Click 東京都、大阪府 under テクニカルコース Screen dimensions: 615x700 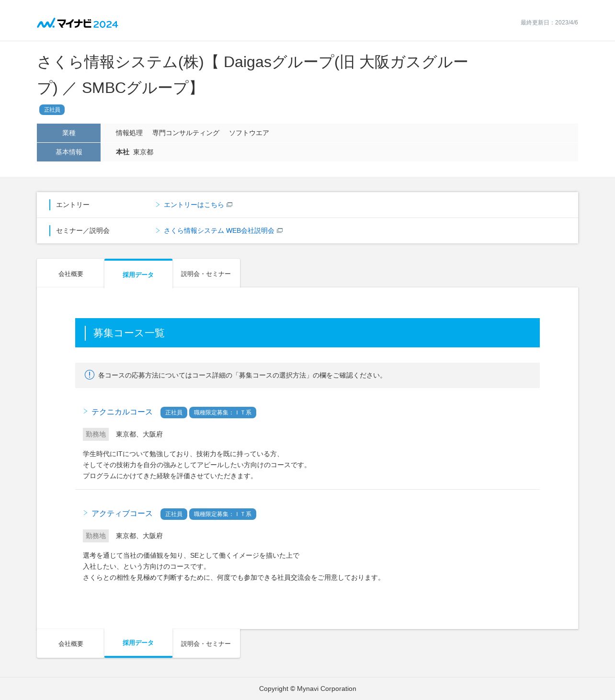(139, 434)
